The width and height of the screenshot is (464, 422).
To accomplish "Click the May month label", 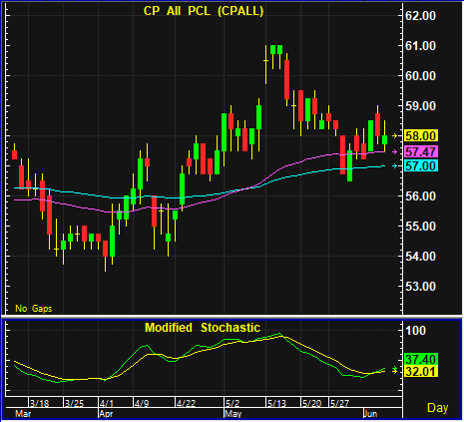I will click(x=233, y=414).
